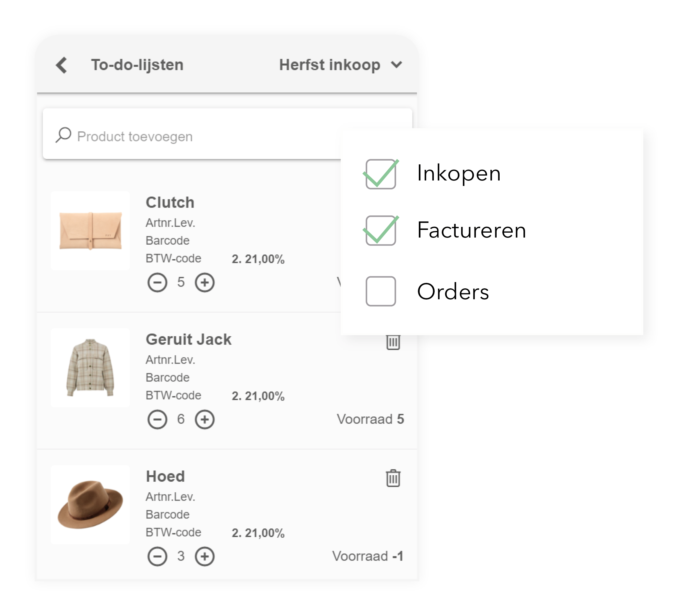Viewport: 673px width, 616px height.
Task: Decrease Clutch quantity with minus
Action: pos(157,282)
